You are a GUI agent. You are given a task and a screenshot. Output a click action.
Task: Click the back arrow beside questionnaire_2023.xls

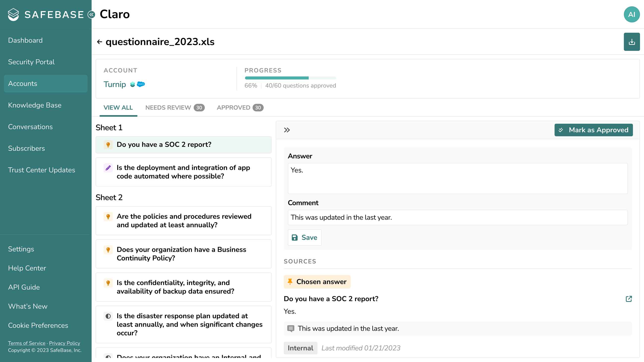(x=100, y=42)
